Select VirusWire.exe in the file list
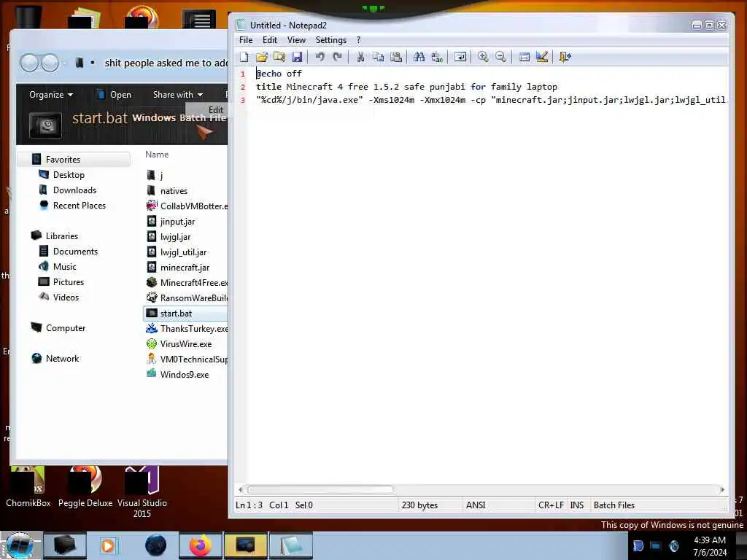This screenshot has width=747, height=560. (186, 344)
